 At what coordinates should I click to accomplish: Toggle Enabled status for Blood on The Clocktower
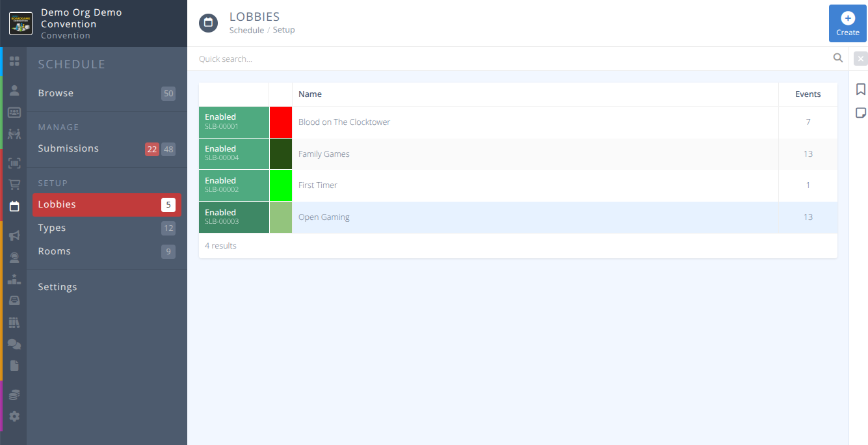pos(233,122)
